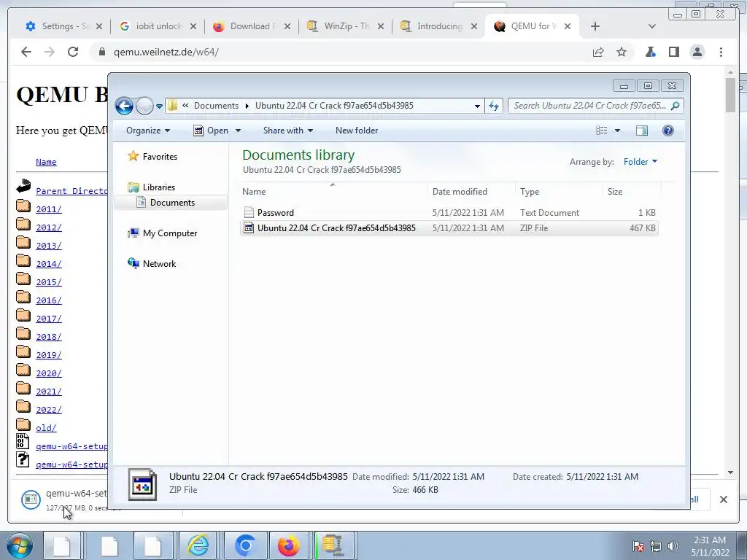
Task: Select the Ubuntu 22.04 Cr Crack ZIP file
Action: coord(449,228)
